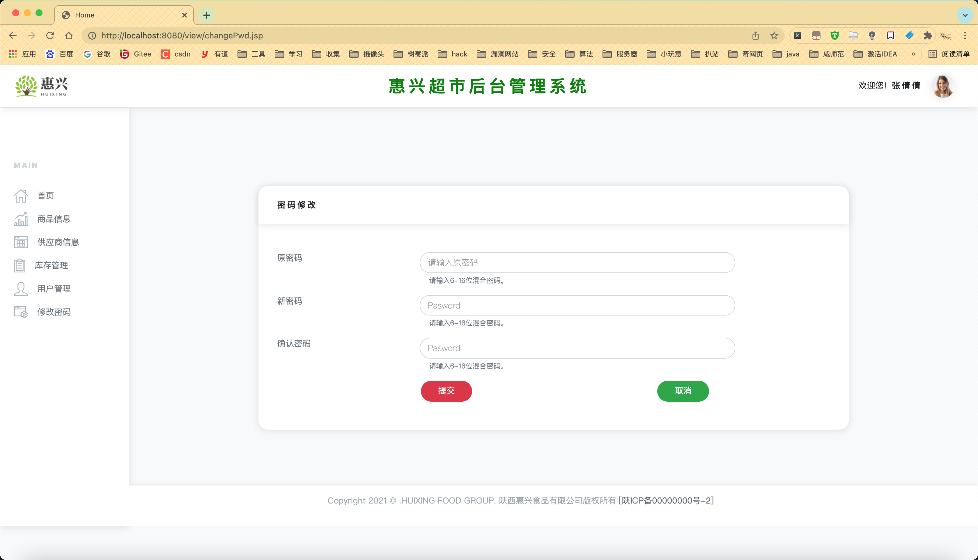Reload the page in the browser
Screen dimensions: 978x560
pos(50,36)
